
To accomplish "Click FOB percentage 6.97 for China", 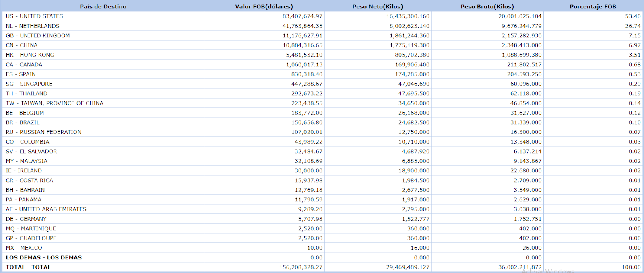I will 634,45.
